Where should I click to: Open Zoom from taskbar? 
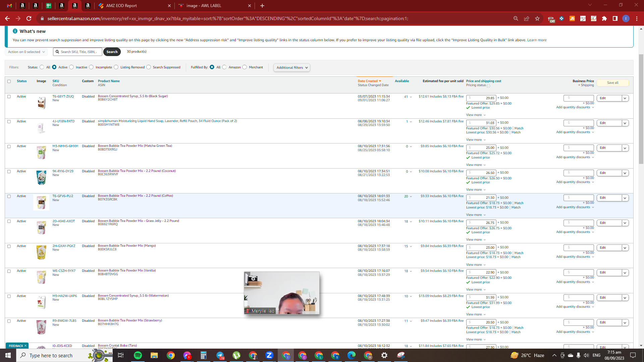(269, 355)
